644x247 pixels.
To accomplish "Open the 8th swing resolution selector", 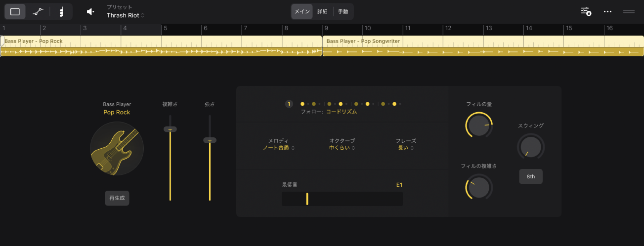I will tap(531, 176).
